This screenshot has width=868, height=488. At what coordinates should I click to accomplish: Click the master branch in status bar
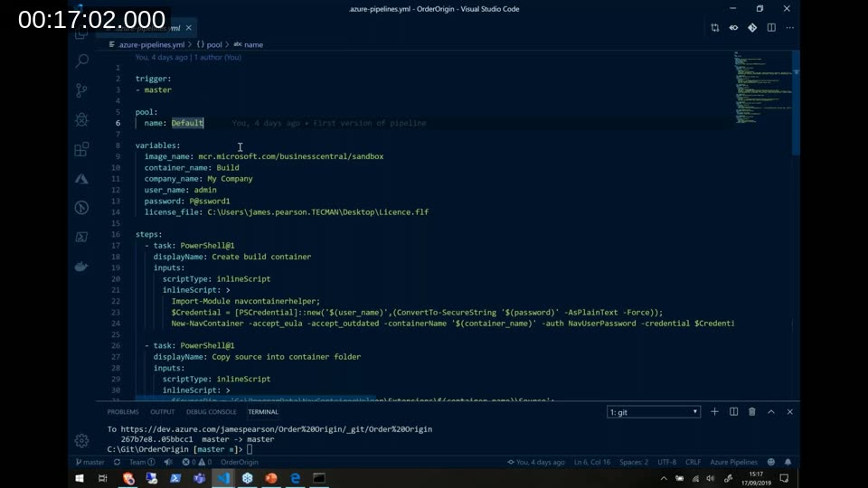(90, 462)
